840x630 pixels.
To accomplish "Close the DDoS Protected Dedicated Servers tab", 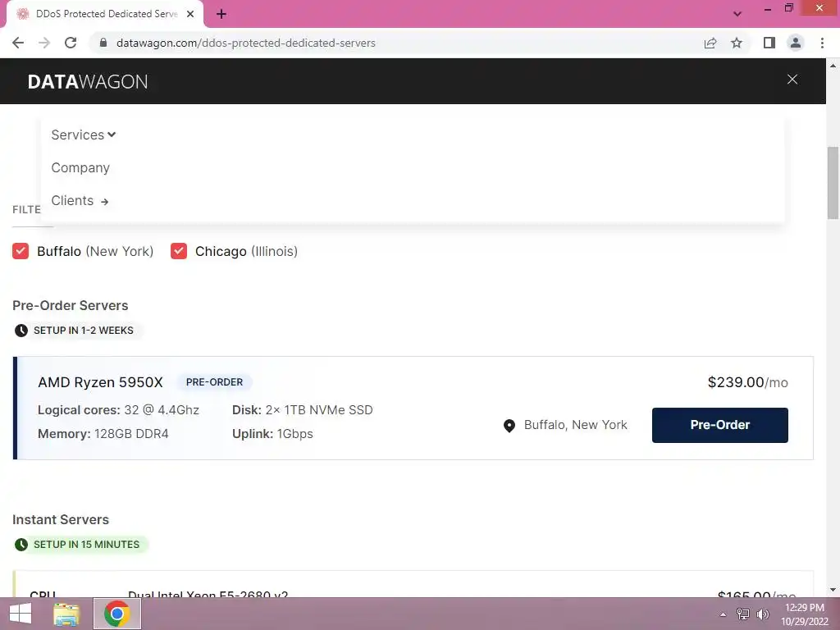I will pos(190,15).
